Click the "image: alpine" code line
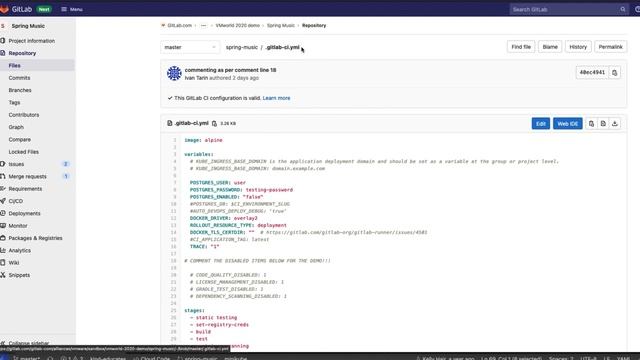The width and height of the screenshot is (640, 360). [203, 140]
